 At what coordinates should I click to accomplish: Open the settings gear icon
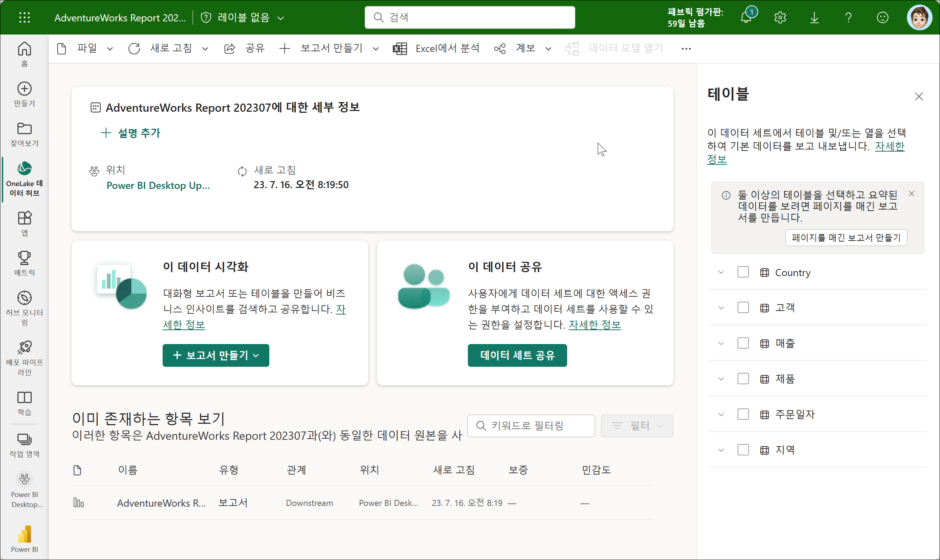point(780,18)
